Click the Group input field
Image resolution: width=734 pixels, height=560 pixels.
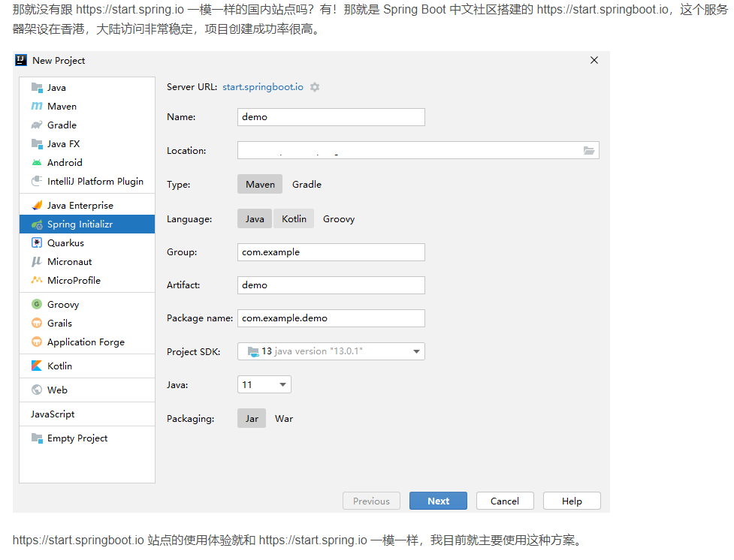(331, 252)
